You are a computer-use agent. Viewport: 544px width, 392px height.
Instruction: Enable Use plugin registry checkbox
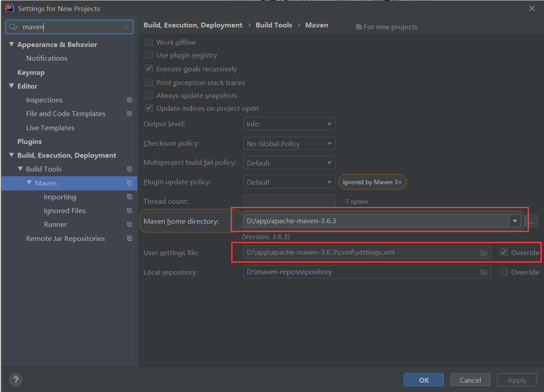(149, 55)
